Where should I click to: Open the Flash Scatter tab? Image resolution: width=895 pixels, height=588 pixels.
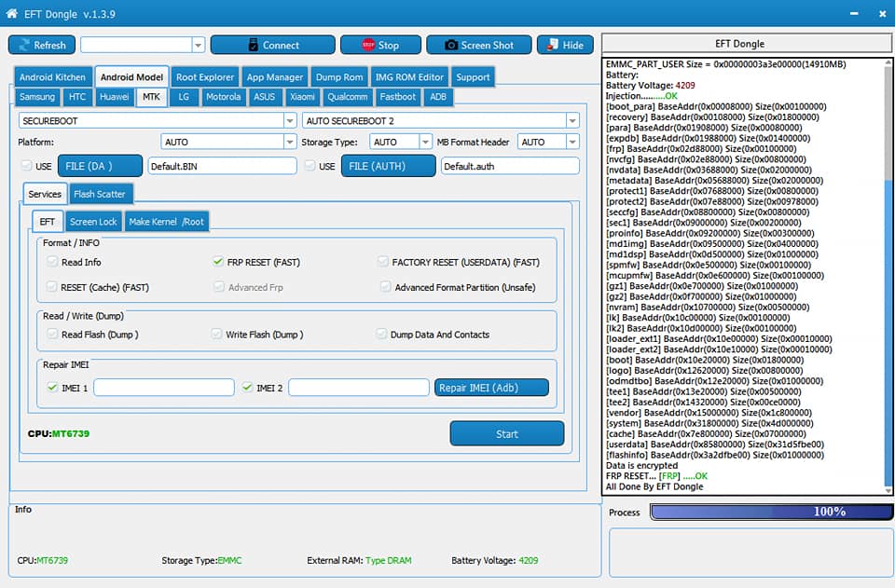(100, 194)
